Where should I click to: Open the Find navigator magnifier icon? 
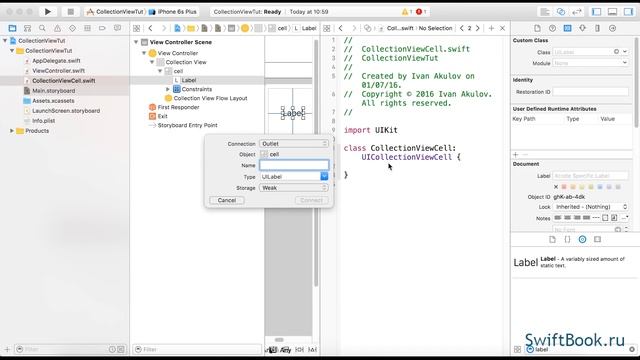tap(42, 28)
